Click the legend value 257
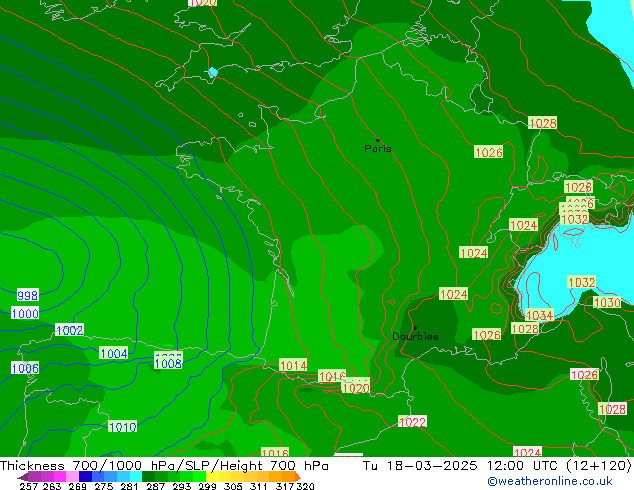This screenshot has height=490, width=634. [29, 486]
